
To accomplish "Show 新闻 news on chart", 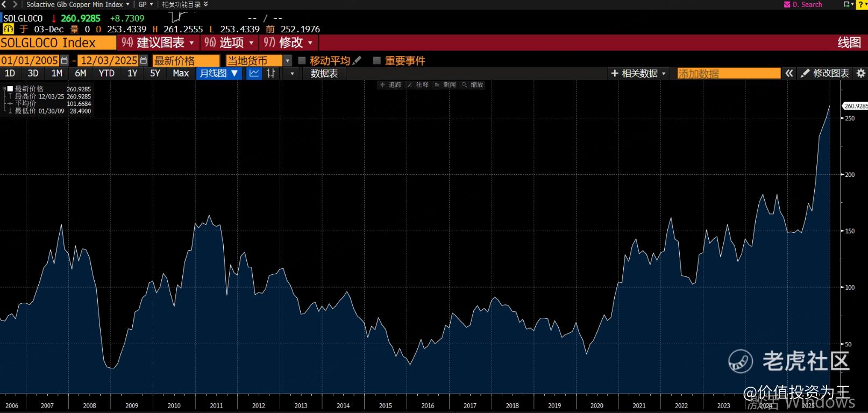I will pyautogui.click(x=445, y=85).
